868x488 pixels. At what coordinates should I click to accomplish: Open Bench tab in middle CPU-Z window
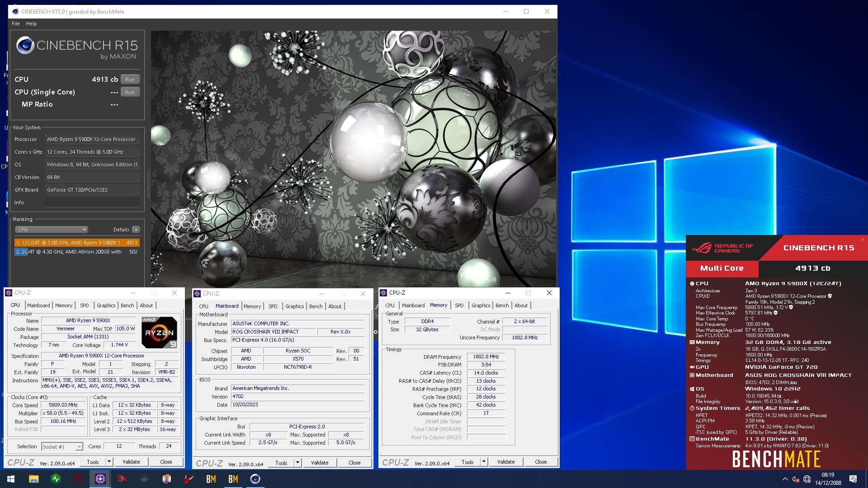coord(316,306)
